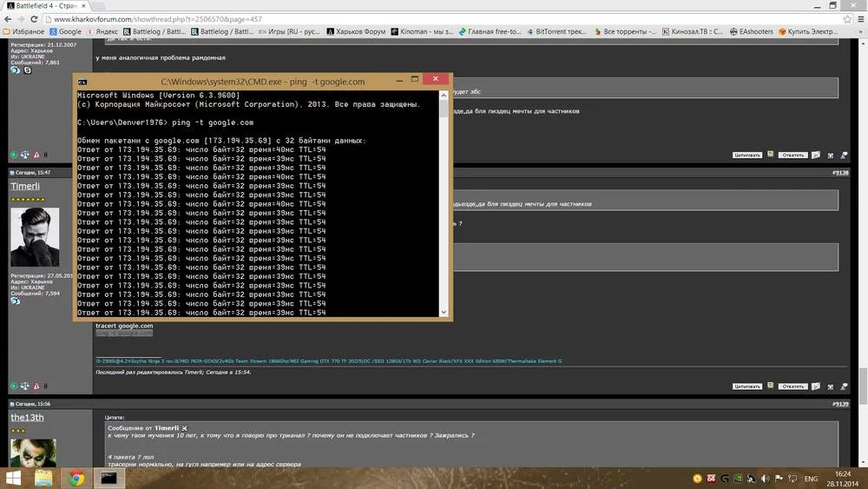
Task: Click quick reply icon right of the upper Ответить button
Action: click(816, 155)
